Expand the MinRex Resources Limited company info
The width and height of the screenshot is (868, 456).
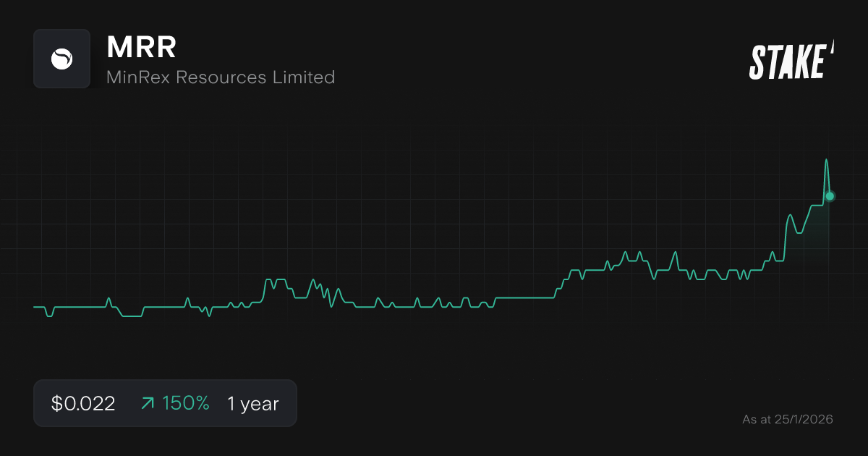tap(221, 77)
